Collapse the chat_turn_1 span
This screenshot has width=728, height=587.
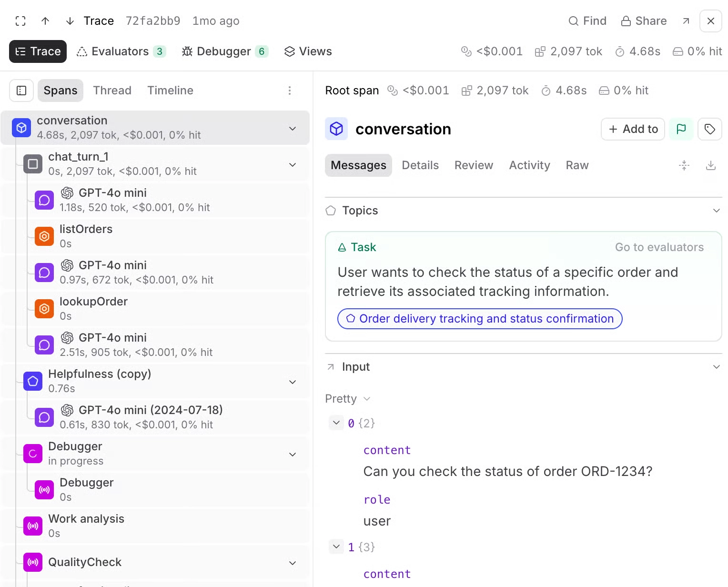coord(293,164)
